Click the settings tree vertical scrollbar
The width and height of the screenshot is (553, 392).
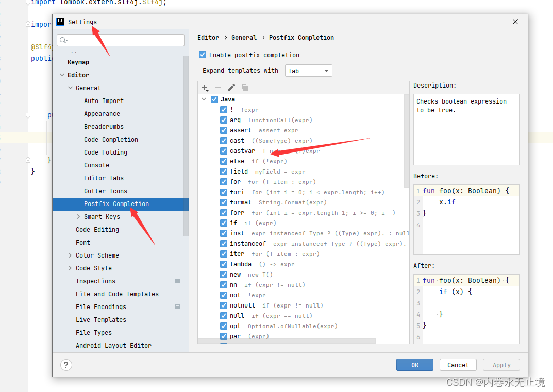click(186, 146)
